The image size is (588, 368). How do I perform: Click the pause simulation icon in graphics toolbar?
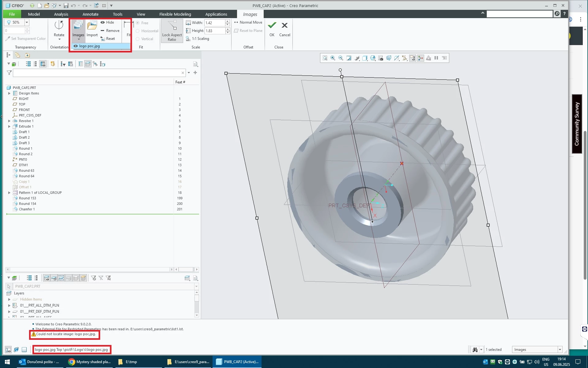tap(436, 58)
